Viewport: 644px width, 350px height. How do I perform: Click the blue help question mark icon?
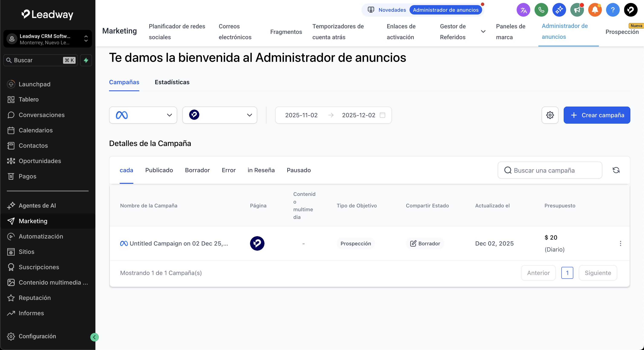point(612,10)
